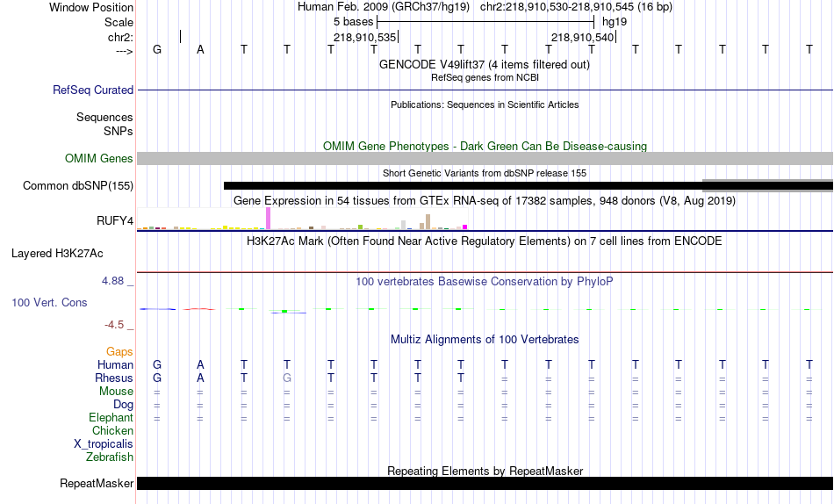Click the 'chr2:' ruler label
The width and height of the screenshot is (834, 504).
pos(120,37)
